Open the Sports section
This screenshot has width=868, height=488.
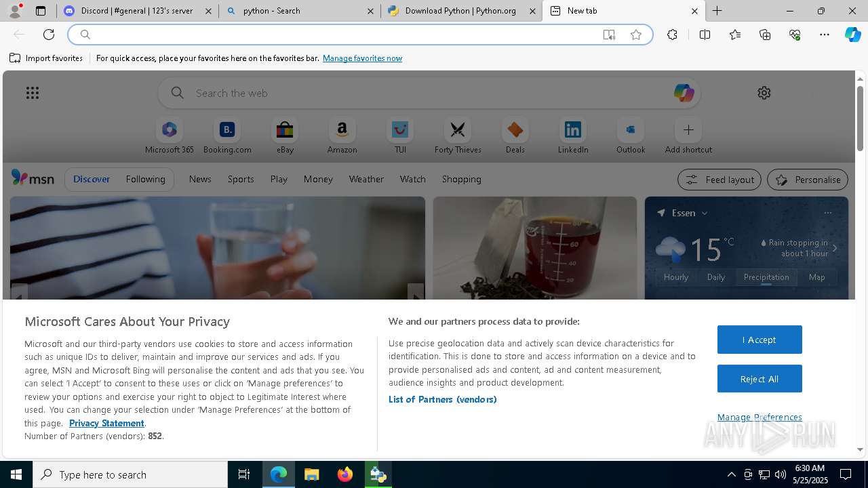tap(241, 179)
